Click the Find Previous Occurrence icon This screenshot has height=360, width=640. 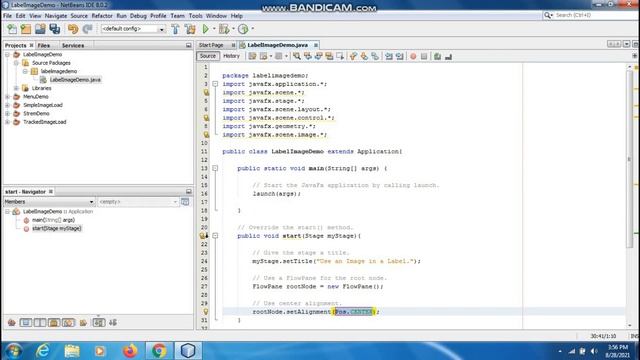pyautogui.click(x=308, y=56)
